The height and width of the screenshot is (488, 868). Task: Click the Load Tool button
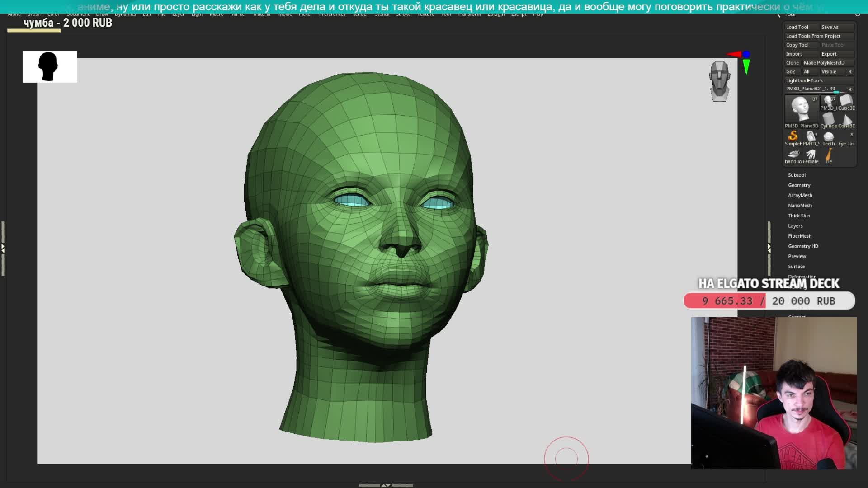click(x=797, y=27)
